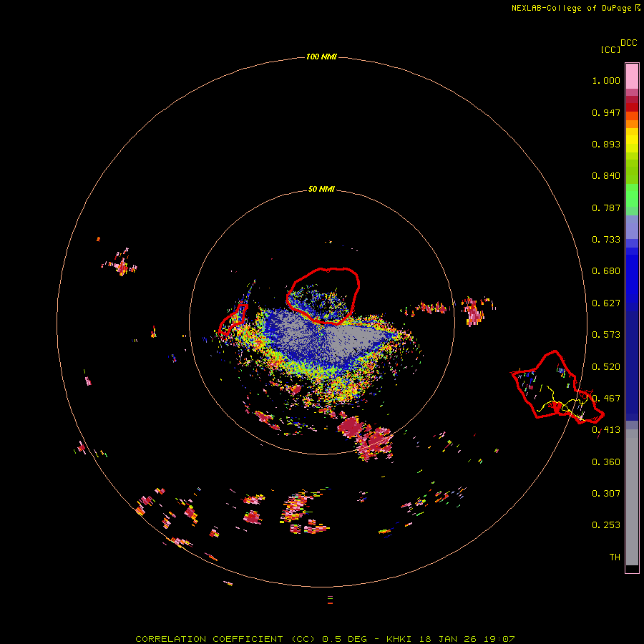Click the Correlation Coefficient KHKI caption
This screenshot has height=644, width=644.
(325, 639)
